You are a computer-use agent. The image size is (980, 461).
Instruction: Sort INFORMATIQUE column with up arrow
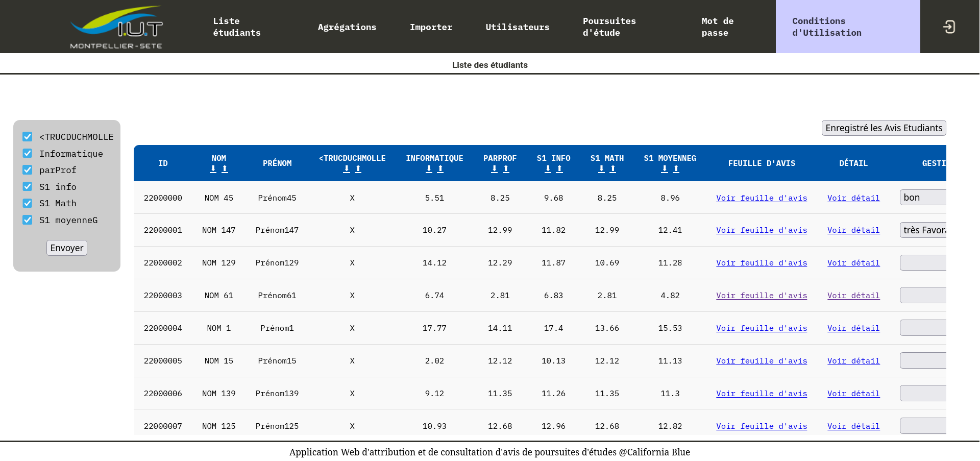pyautogui.click(x=440, y=169)
